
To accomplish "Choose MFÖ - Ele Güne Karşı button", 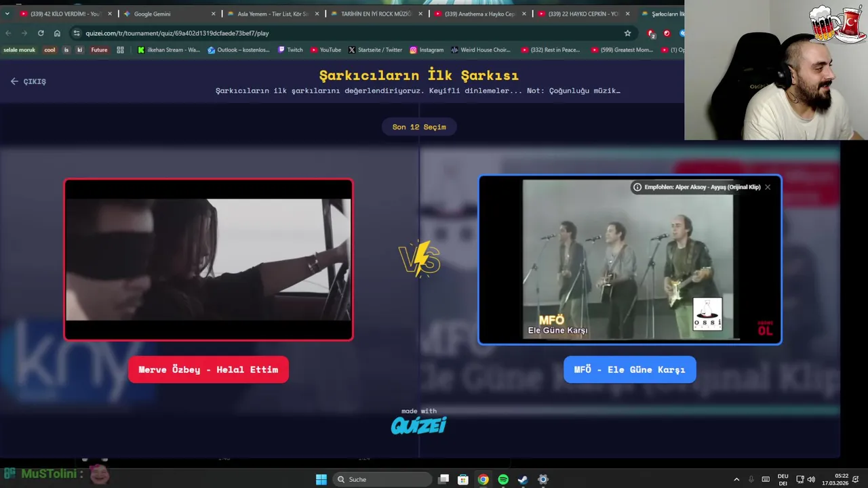I will [629, 369].
